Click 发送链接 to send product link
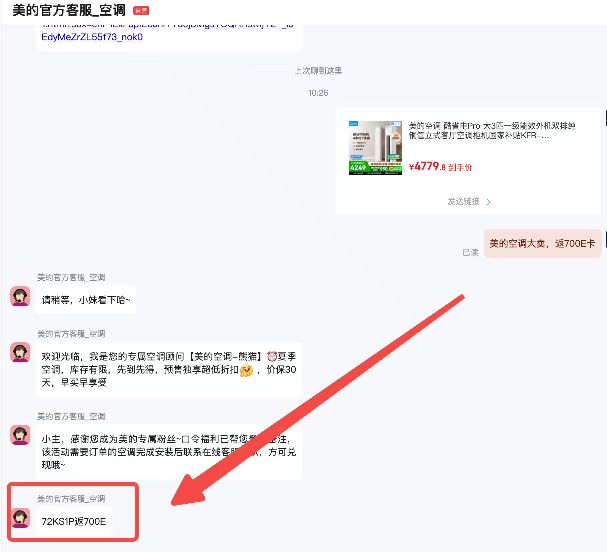This screenshot has width=607, height=552. coord(463,202)
